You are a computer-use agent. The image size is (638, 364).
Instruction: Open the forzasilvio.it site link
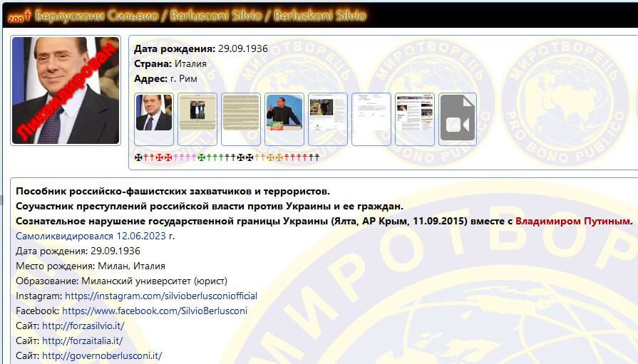(83, 326)
